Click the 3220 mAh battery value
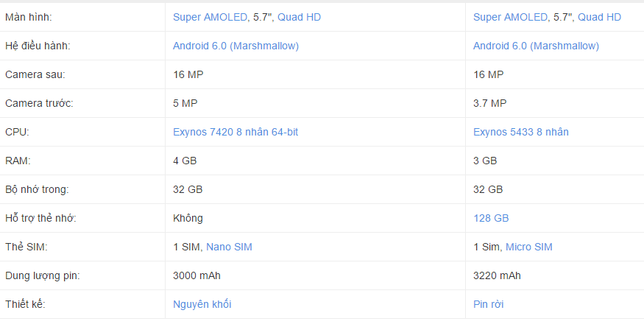Image resolution: width=644 pixels, height=327 pixels. (497, 275)
